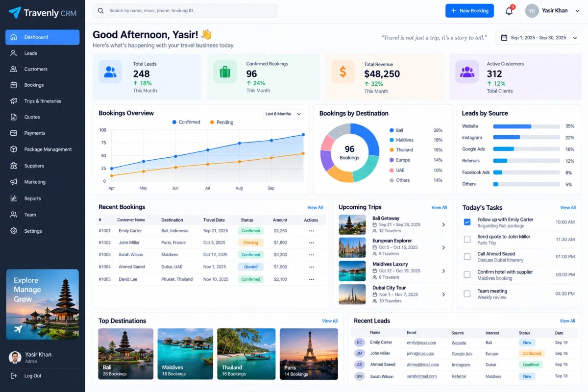Click the Team sidebar icon

(14, 215)
